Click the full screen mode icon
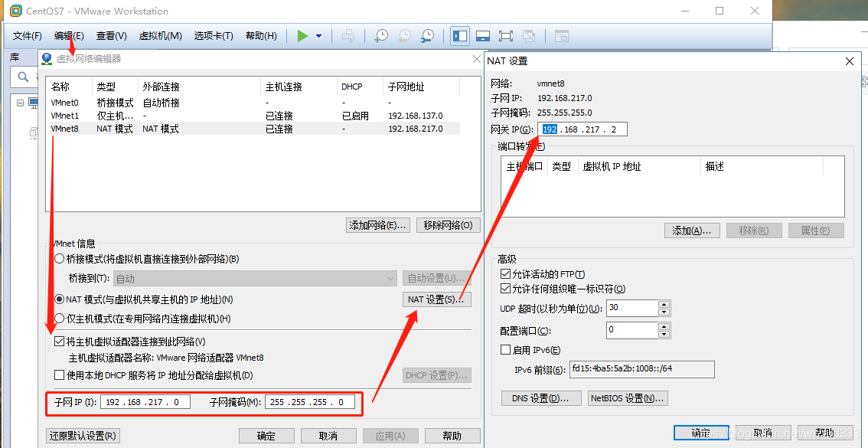 click(x=505, y=36)
